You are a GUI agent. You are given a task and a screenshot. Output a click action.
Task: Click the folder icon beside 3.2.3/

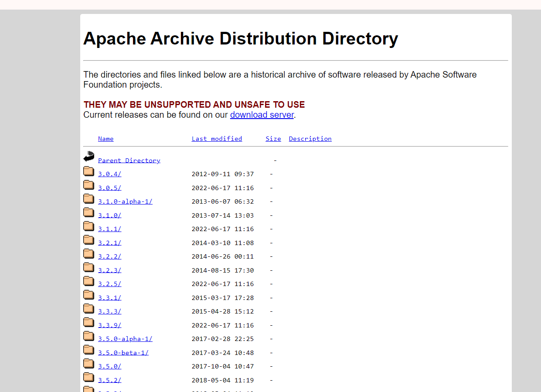[89, 267]
